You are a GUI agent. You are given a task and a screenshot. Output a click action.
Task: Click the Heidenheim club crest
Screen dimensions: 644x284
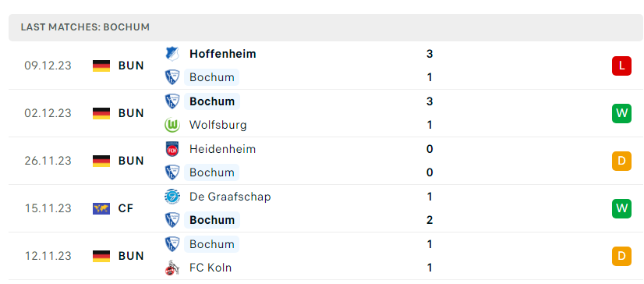coord(172,149)
